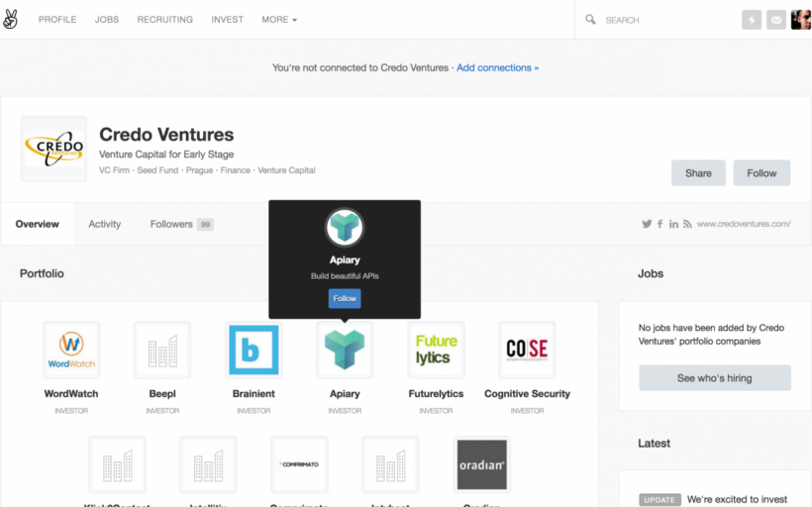Switch to the Followers tab

171,224
